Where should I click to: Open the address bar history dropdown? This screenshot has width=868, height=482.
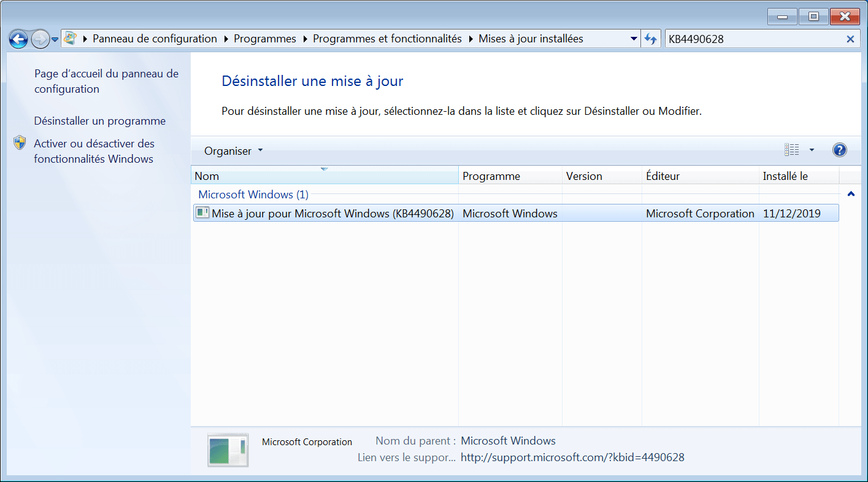point(634,39)
